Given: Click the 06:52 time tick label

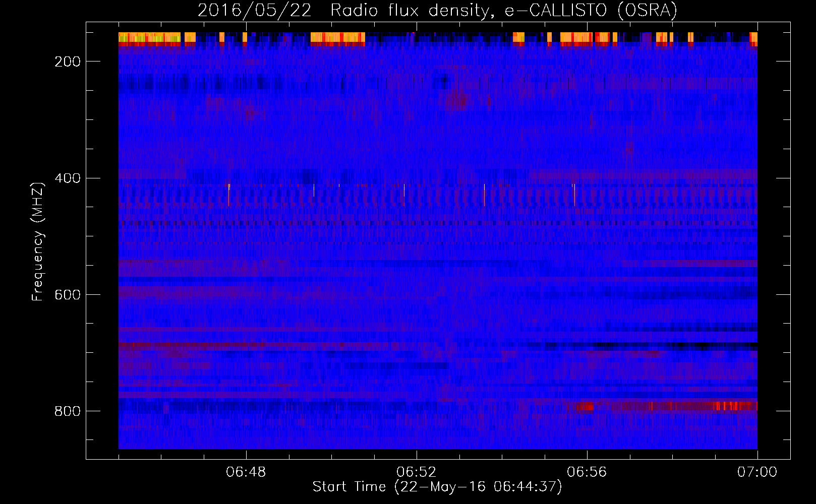Looking at the screenshot, I should 417,472.
